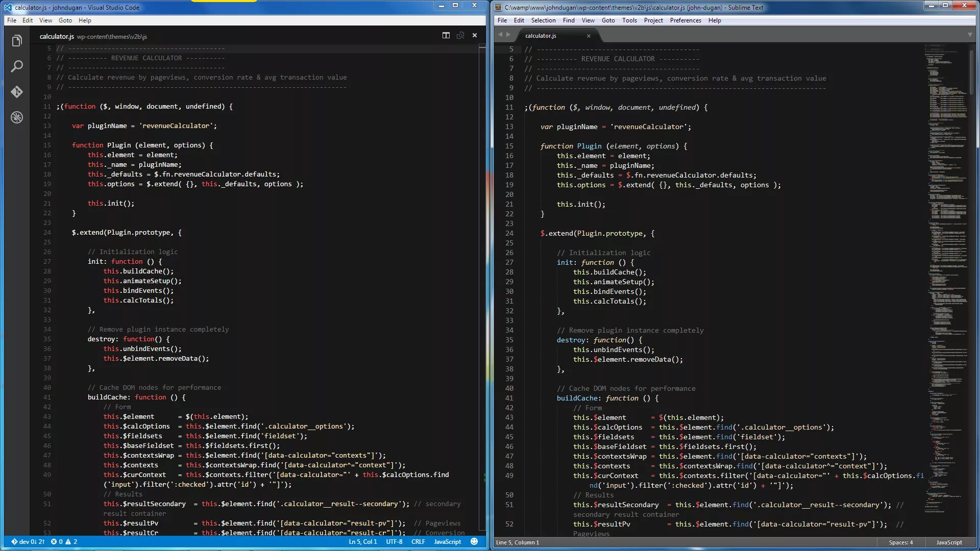Click the errors and warnings status indicator
980x551 pixels.
coord(64,541)
